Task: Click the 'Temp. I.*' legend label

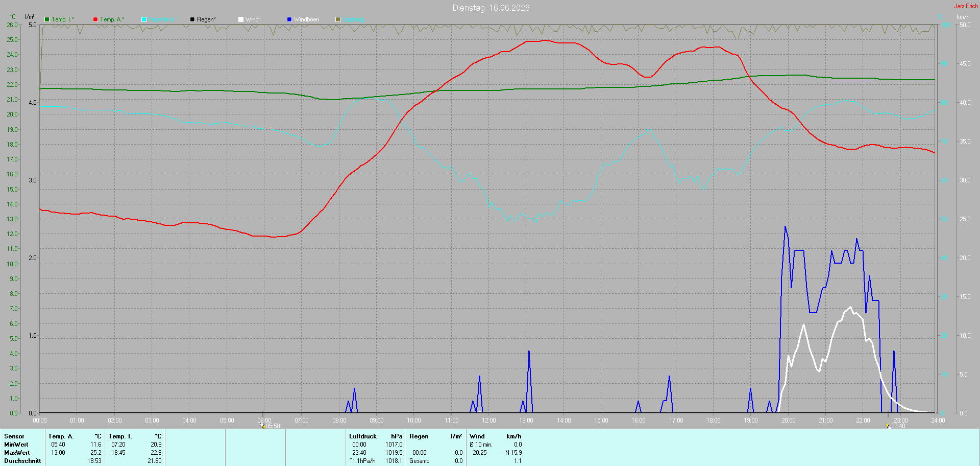Action: 63,19
